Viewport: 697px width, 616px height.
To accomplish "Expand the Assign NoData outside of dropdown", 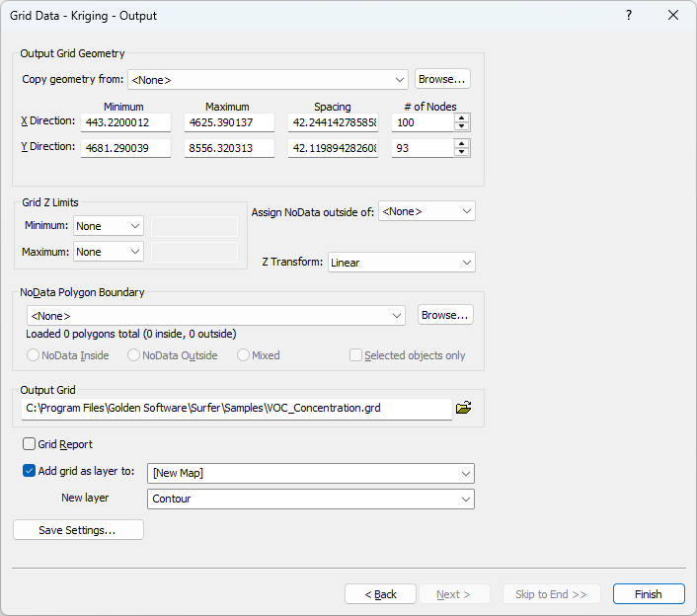I will pyautogui.click(x=426, y=211).
